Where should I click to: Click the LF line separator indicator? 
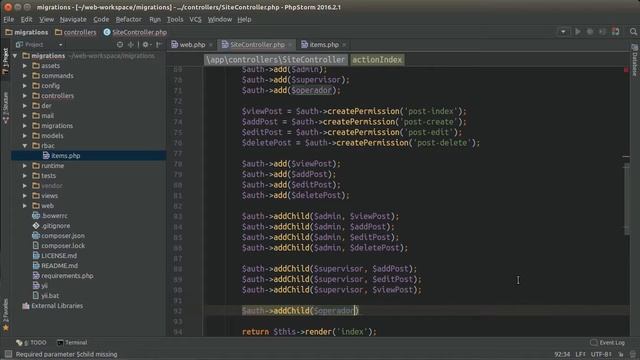pyautogui.click(x=580, y=354)
